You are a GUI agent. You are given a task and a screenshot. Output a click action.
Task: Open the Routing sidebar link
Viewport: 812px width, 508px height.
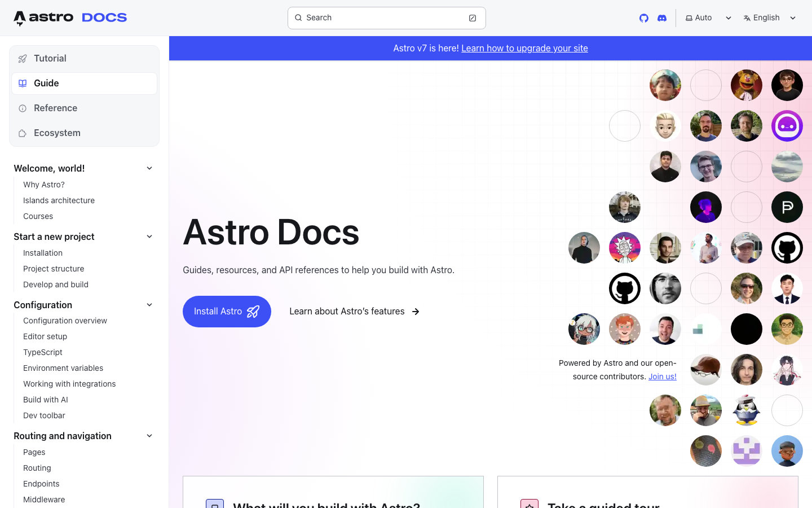point(37,468)
